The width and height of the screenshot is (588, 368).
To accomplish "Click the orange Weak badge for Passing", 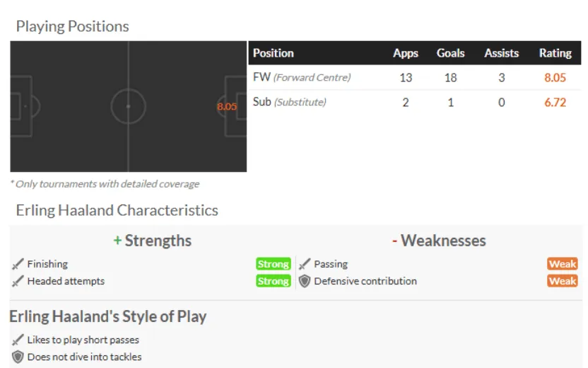I will pyautogui.click(x=562, y=264).
